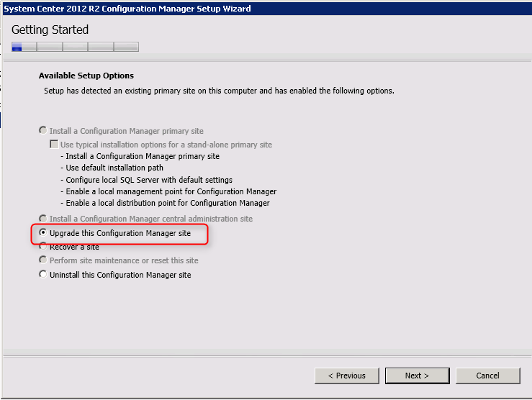
Task: Click 'Configure local SQL Server with default settings'
Action: pyautogui.click(x=146, y=180)
